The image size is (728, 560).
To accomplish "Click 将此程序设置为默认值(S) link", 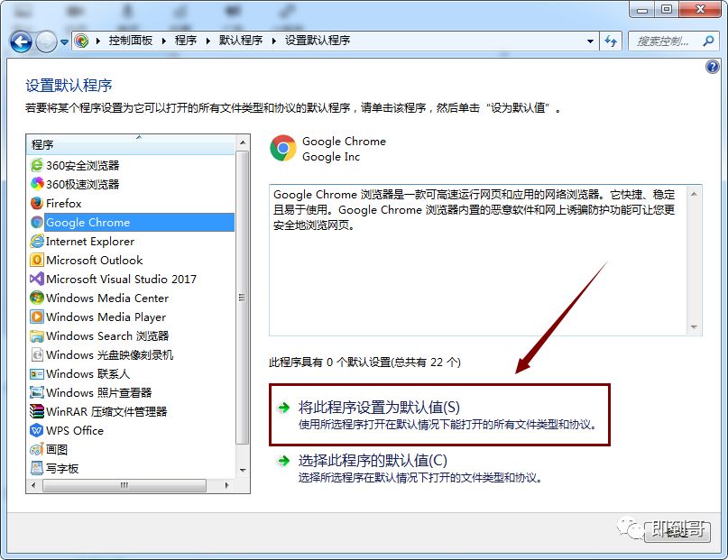I will point(379,408).
